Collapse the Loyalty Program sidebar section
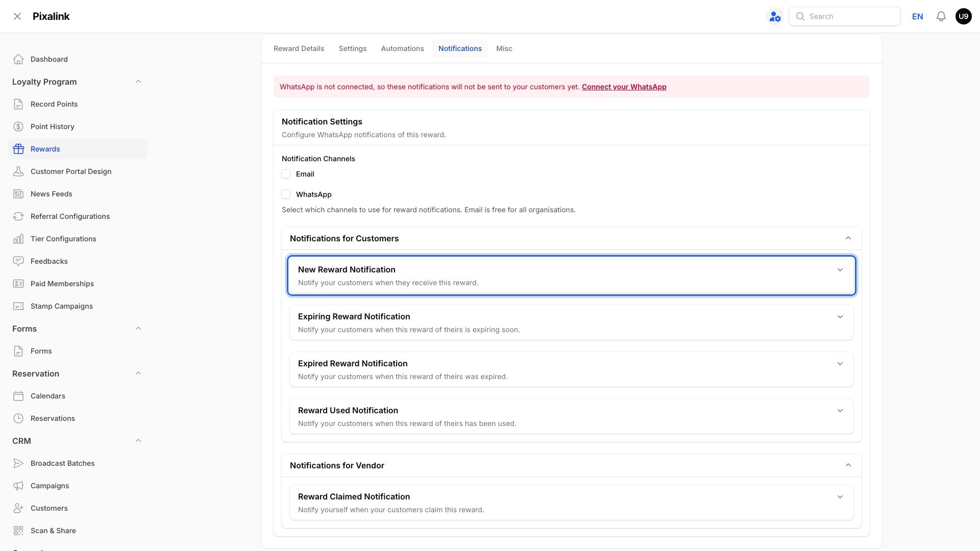Screen dimensions: 980x551 (138, 82)
